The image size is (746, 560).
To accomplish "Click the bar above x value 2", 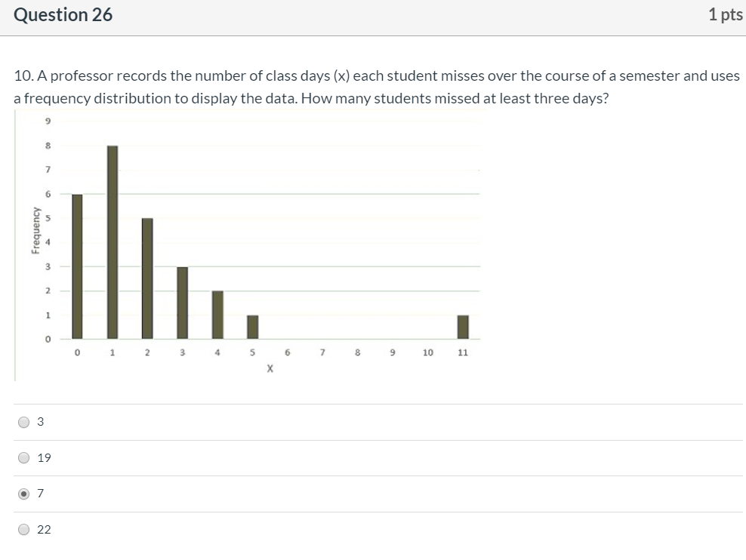I will pos(146,279).
